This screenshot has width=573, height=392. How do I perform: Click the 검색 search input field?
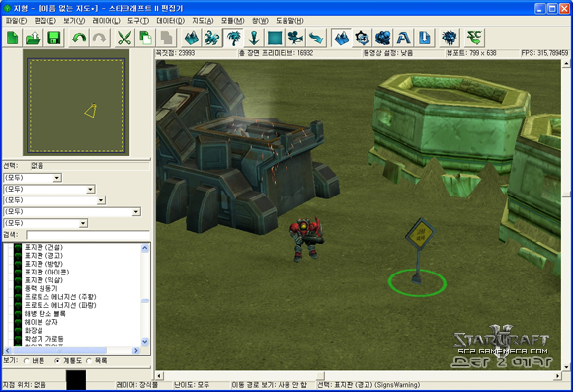pyautogui.click(x=88, y=235)
